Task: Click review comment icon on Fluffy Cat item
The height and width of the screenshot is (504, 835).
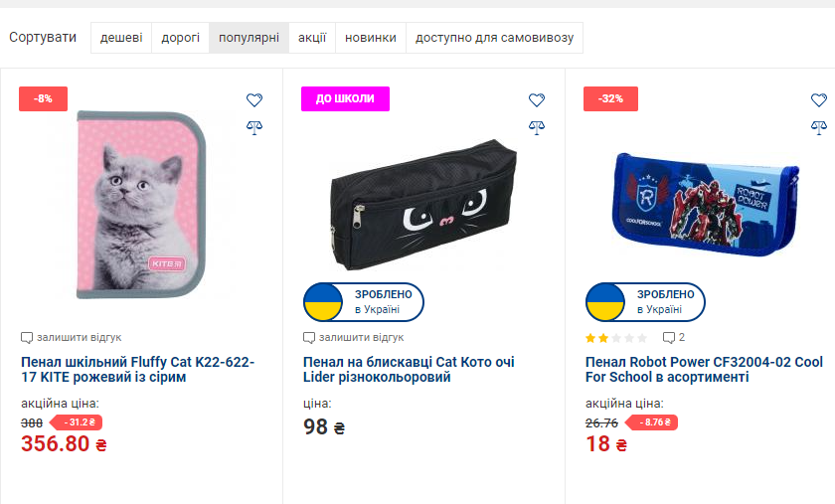Action: pos(28,338)
